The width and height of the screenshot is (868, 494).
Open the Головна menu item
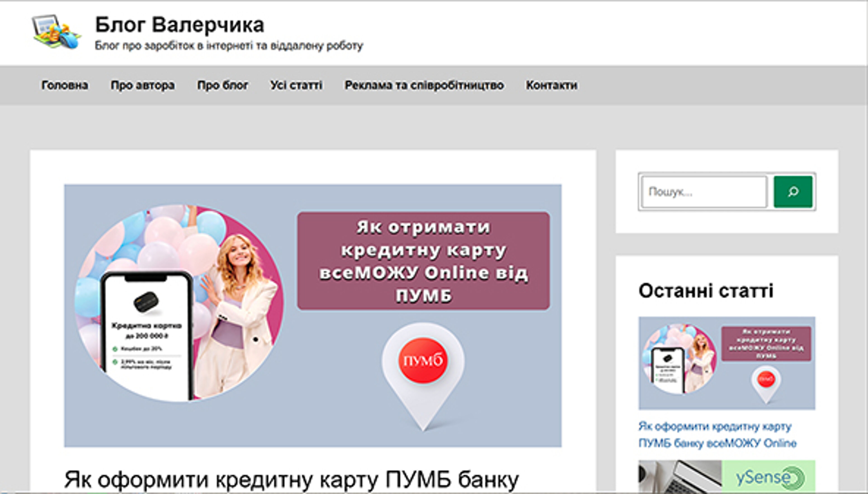[x=64, y=85]
